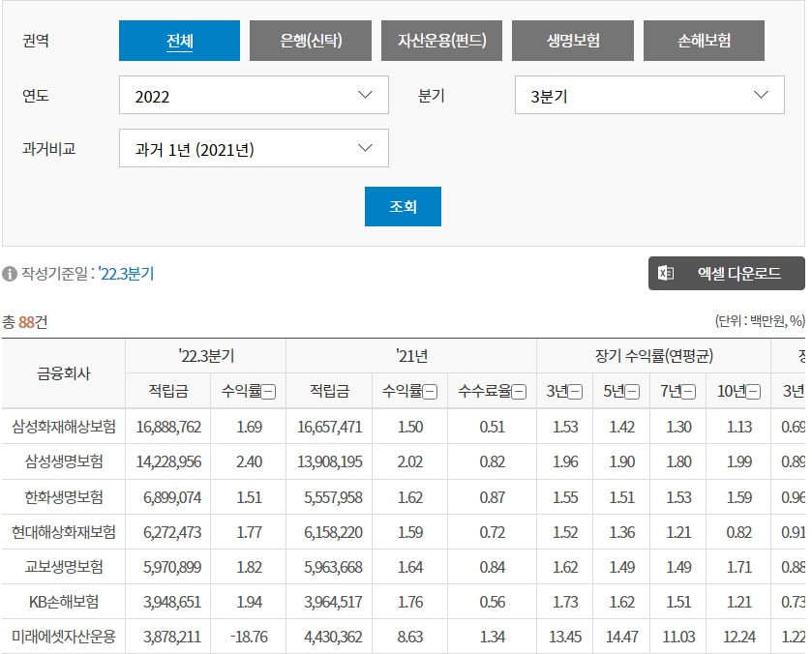Image resolution: width=812 pixels, height=654 pixels.
Task: Collapse the 7년 long-term return minus icon
Action: coord(688,392)
